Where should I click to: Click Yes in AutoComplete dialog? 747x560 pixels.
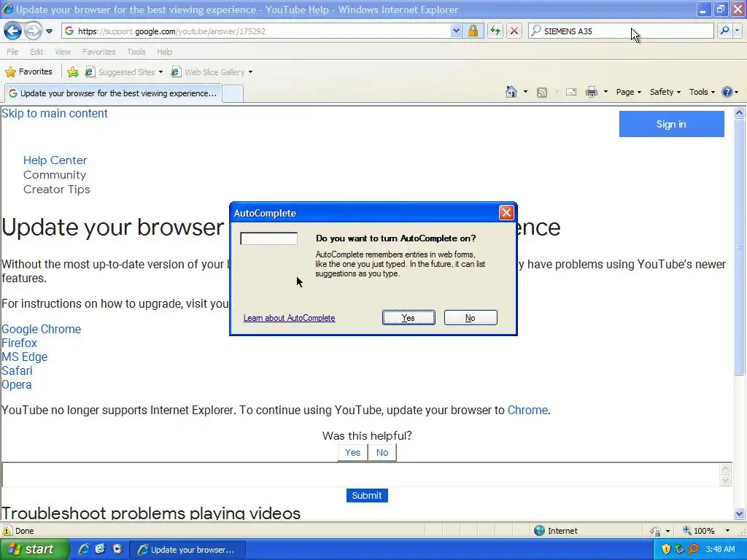409,318
